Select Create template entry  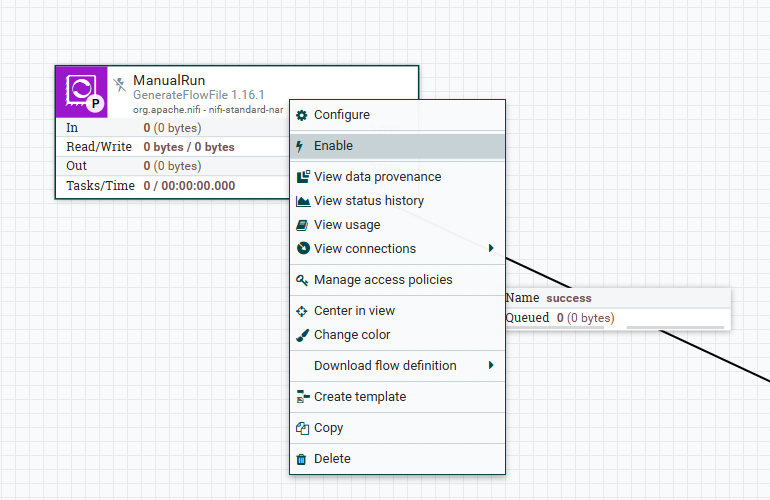coord(397,397)
